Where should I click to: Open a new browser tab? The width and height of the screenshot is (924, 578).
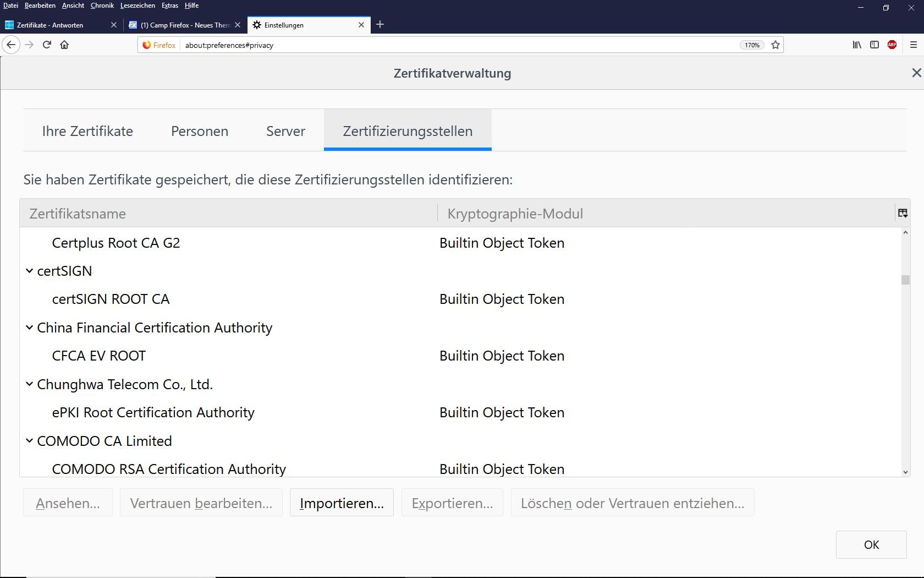[x=380, y=25]
